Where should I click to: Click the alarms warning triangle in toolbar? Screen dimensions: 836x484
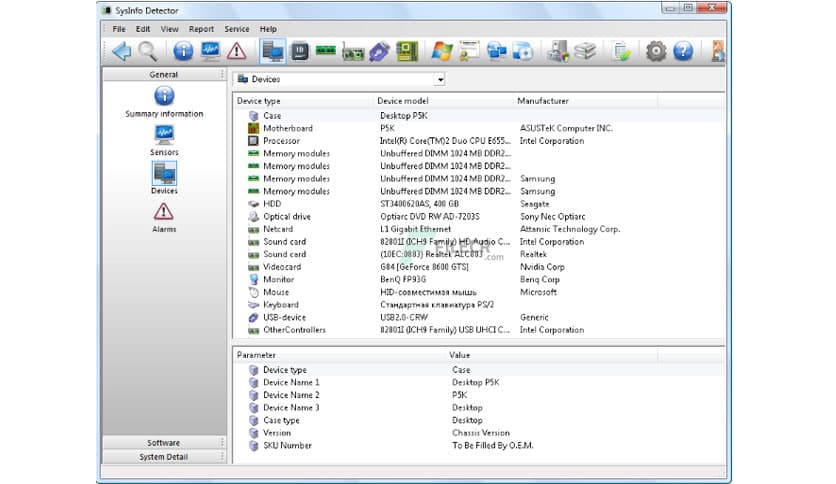tap(236, 51)
